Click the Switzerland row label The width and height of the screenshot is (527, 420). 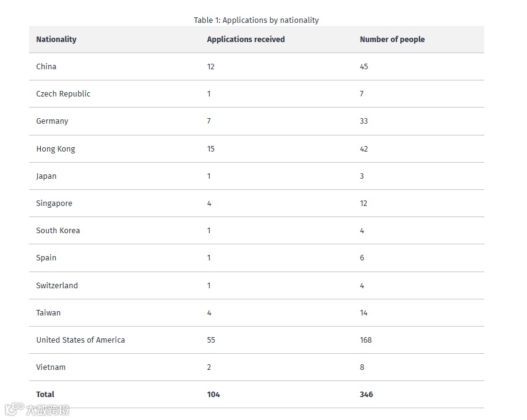pyautogui.click(x=57, y=286)
